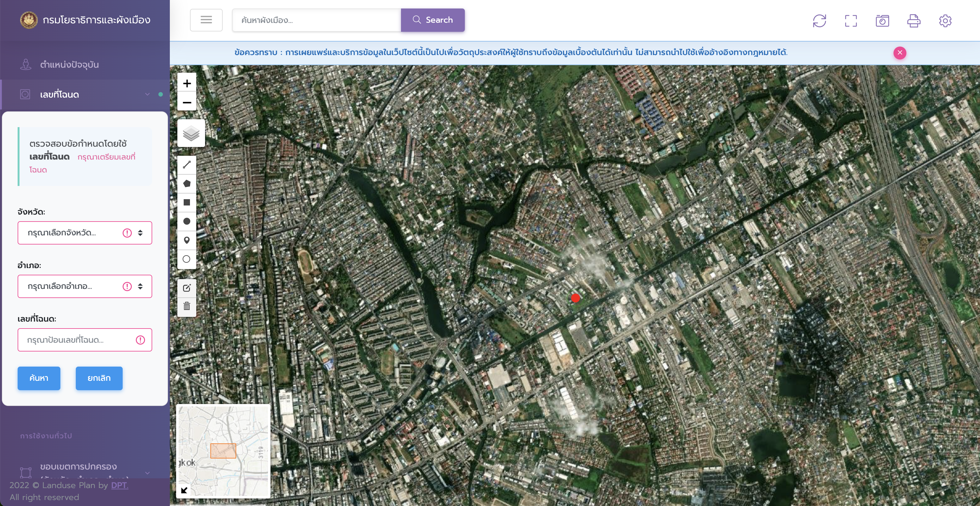Image resolution: width=980 pixels, height=506 pixels.
Task: Click the map zoom out minus button
Action: click(x=187, y=102)
